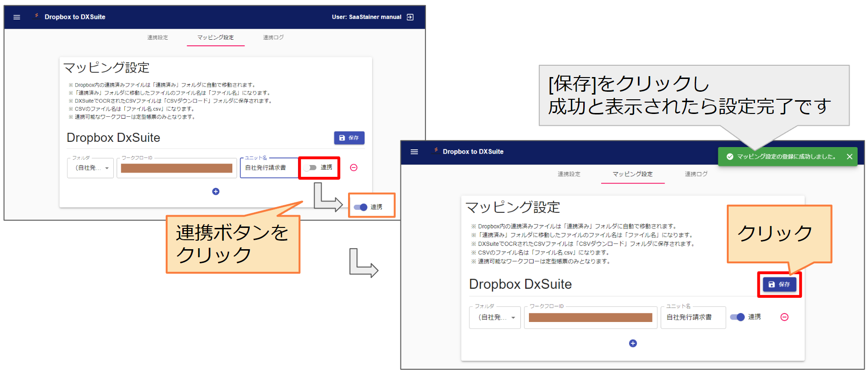This screenshot has width=868, height=374.
Task: Click マッピング設定 heading in right window
Action: click(512, 207)
